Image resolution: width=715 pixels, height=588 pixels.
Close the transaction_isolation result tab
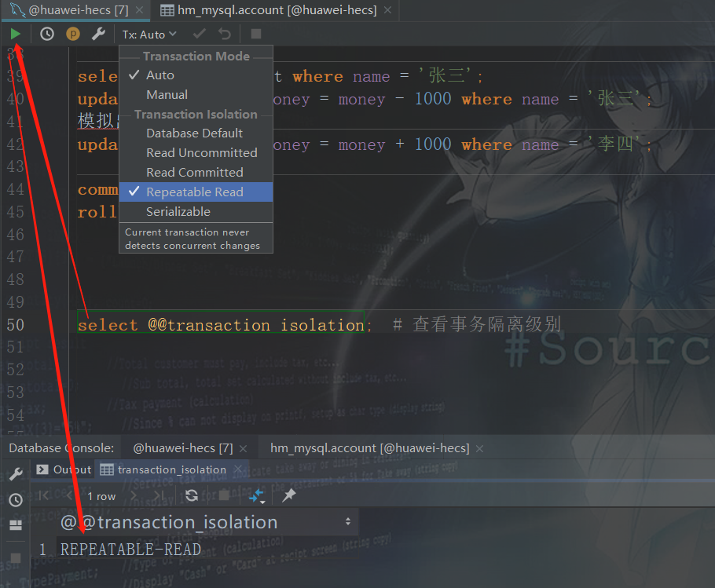point(237,469)
